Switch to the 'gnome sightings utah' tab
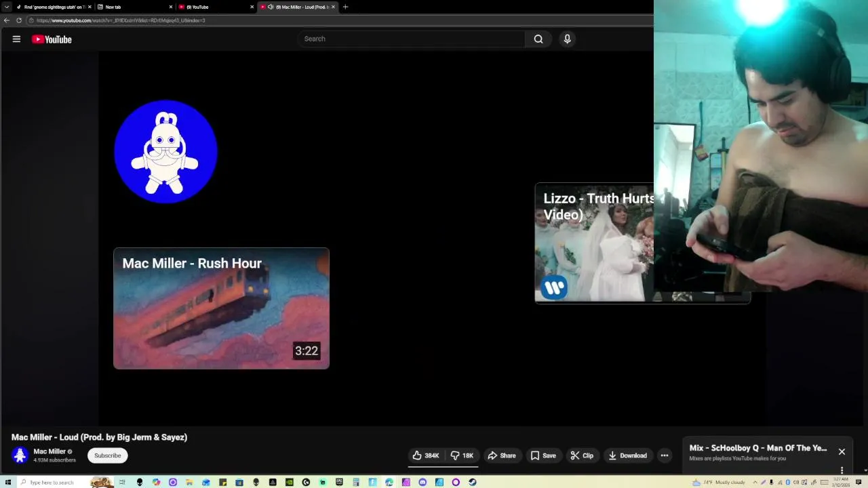Screen dimensions: 868x488 click(54, 7)
